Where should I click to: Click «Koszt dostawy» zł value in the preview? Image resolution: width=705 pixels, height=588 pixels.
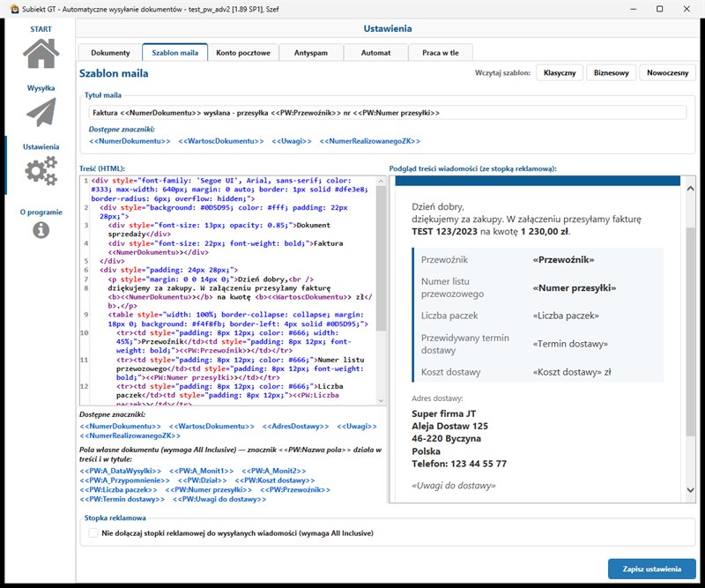point(572,372)
